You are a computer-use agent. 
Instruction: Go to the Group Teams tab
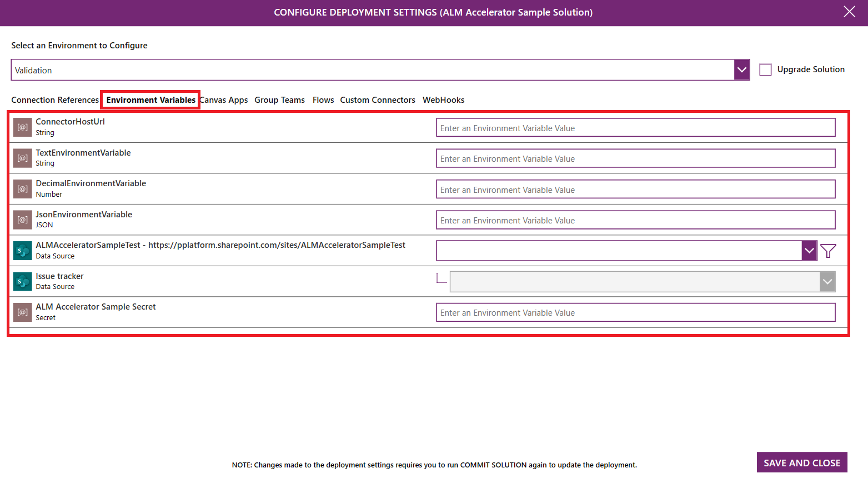pyautogui.click(x=279, y=100)
